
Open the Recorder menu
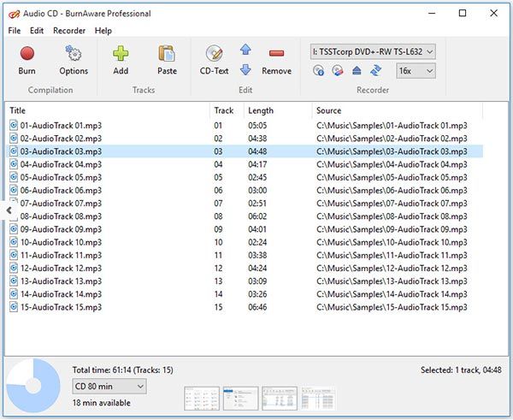tap(69, 31)
